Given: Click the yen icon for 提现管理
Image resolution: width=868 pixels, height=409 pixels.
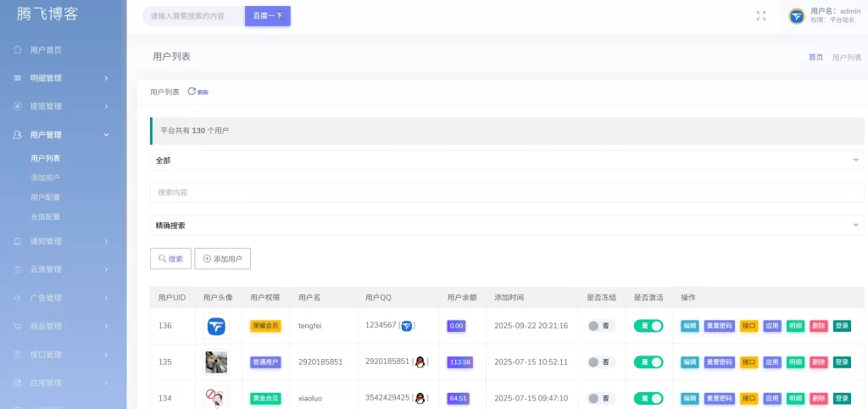Looking at the screenshot, I should (x=18, y=106).
